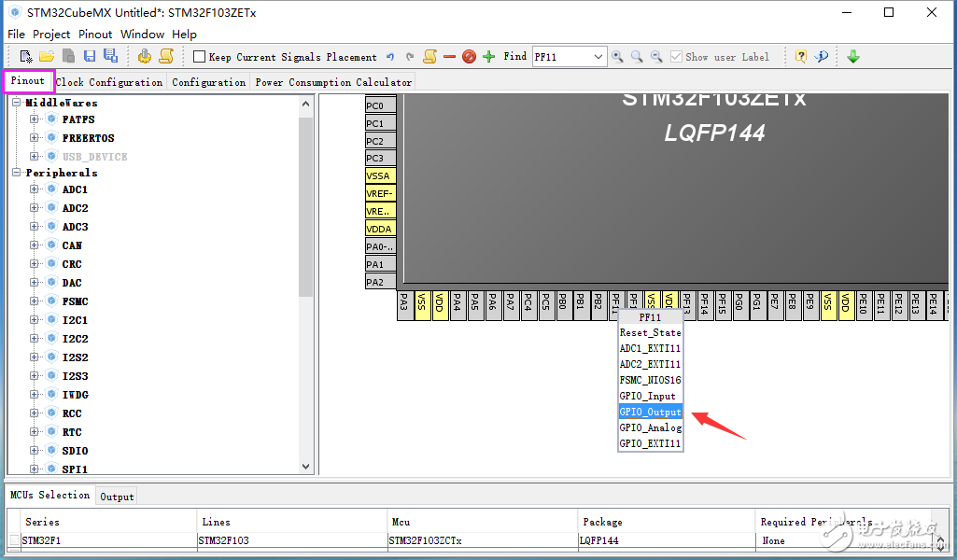This screenshot has width=957, height=560.
Task: Click the Zoom In magnifier icon
Action: pyautogui.click(x=618, y=57)
